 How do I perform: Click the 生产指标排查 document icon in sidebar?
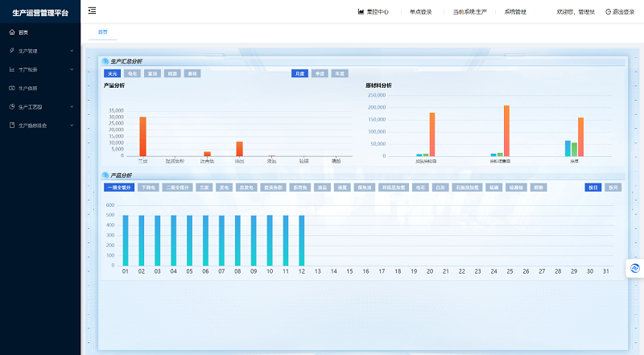[12, 126]
